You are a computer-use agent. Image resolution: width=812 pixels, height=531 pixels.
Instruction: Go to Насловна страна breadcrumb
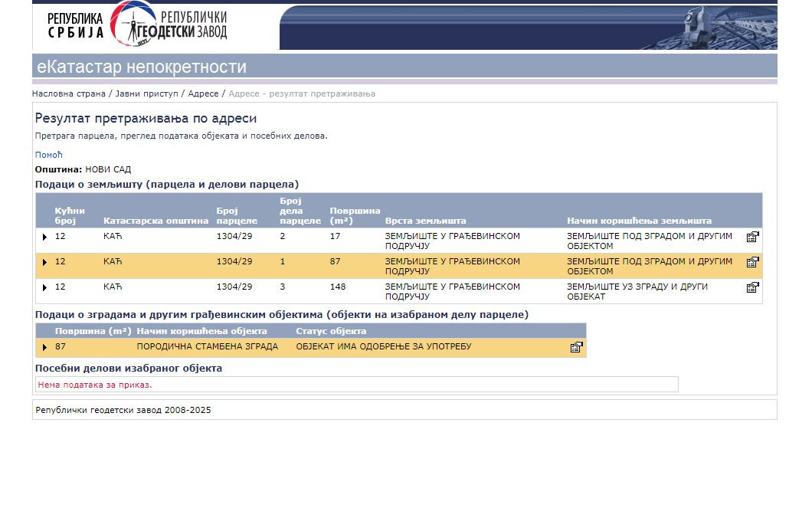[68, 93]
